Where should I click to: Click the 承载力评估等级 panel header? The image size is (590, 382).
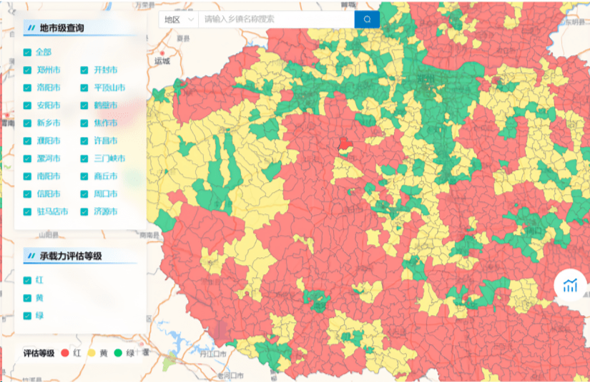point(71,256)
